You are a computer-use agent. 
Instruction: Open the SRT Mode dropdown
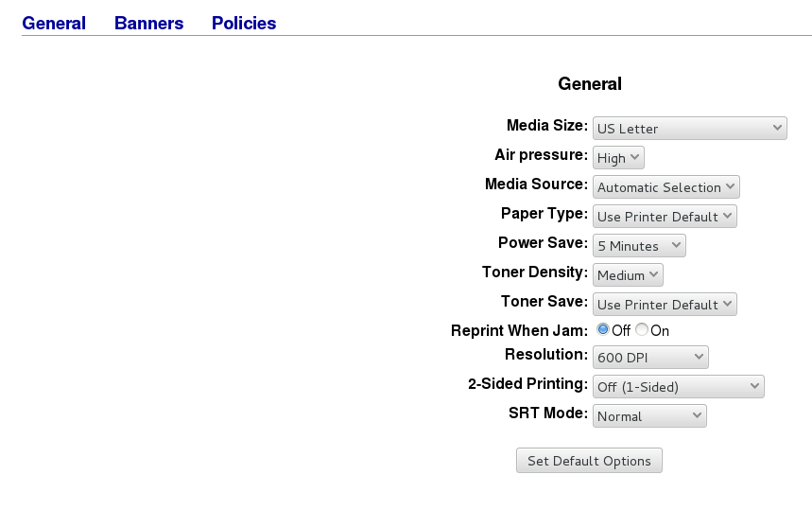point(649,416)
